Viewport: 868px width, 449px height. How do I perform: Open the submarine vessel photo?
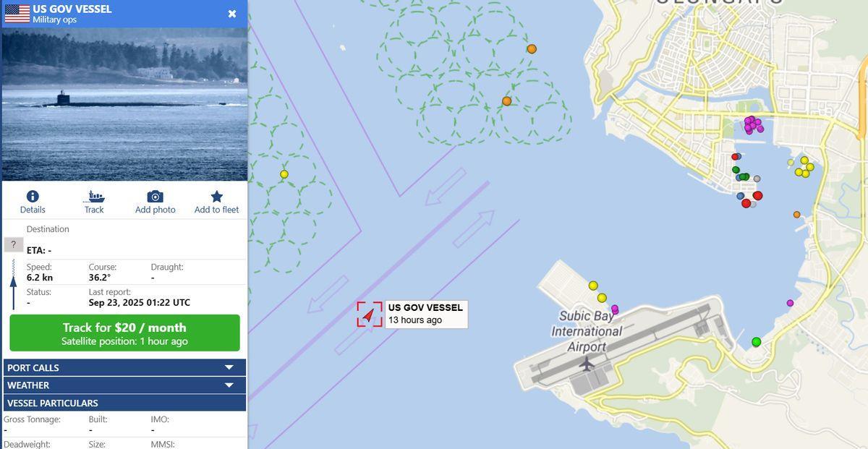[124, 104]
